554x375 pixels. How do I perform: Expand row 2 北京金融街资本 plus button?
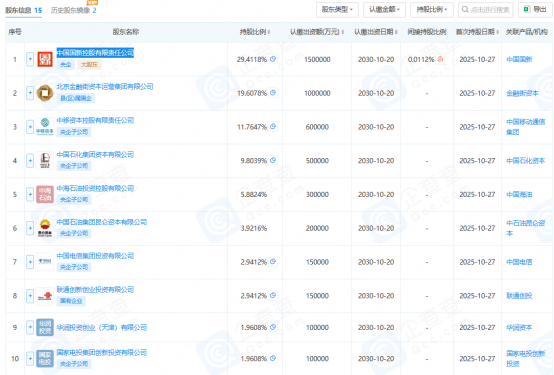coord(30,93)
